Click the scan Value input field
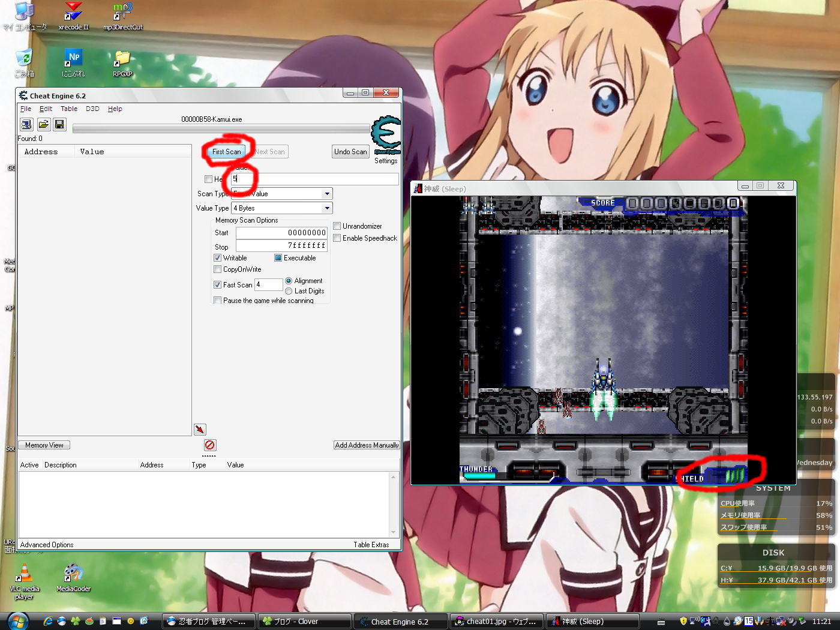Image resolution: width=840 pixels, height=630 pixels. (315, 179)
